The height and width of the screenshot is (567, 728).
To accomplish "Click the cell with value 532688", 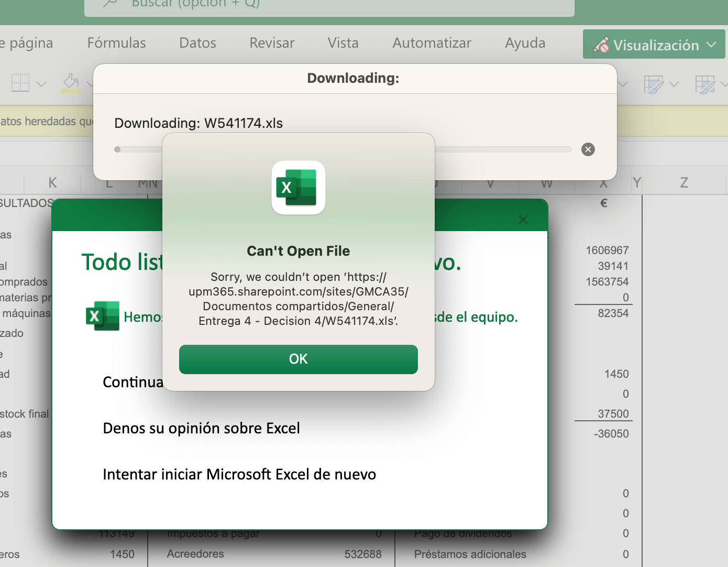I will click(x=363, y=554).
